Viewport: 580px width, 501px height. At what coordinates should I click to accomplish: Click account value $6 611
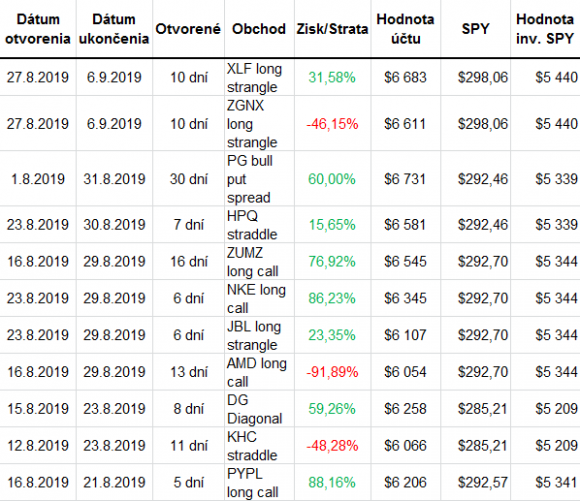405,124
